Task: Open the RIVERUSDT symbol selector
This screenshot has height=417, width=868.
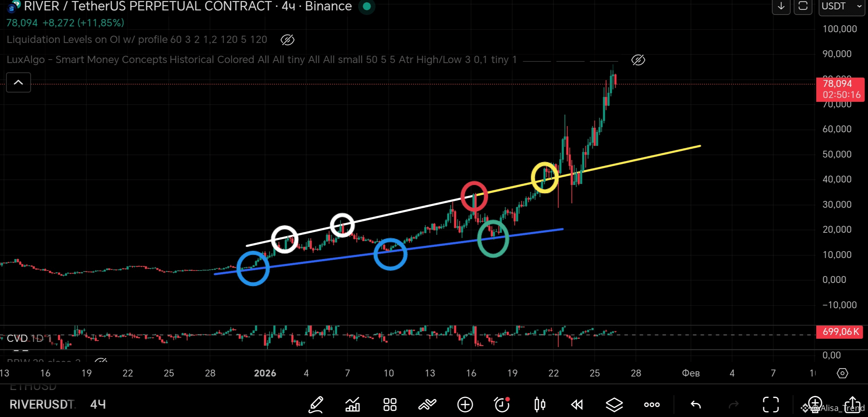Action: (42, 404)
